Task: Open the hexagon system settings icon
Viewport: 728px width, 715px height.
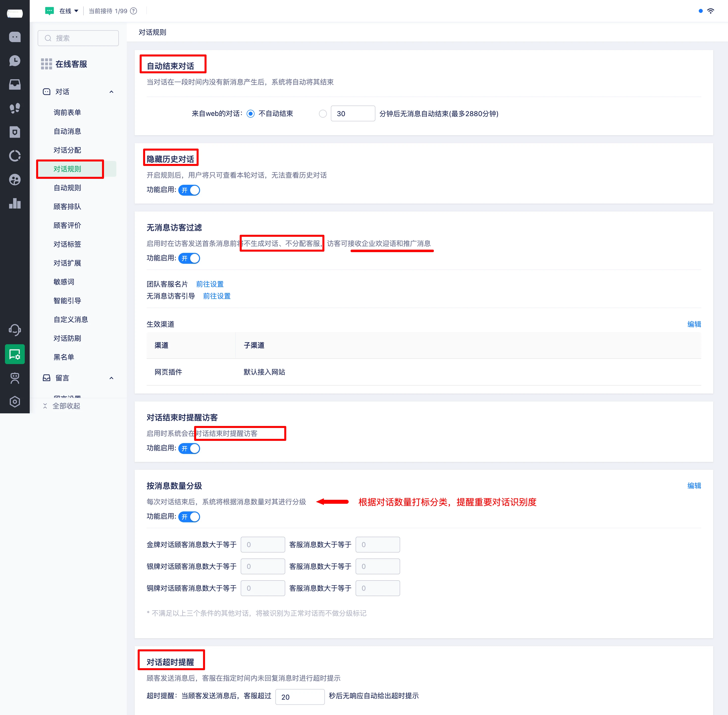Action: [x=15, y=401]
